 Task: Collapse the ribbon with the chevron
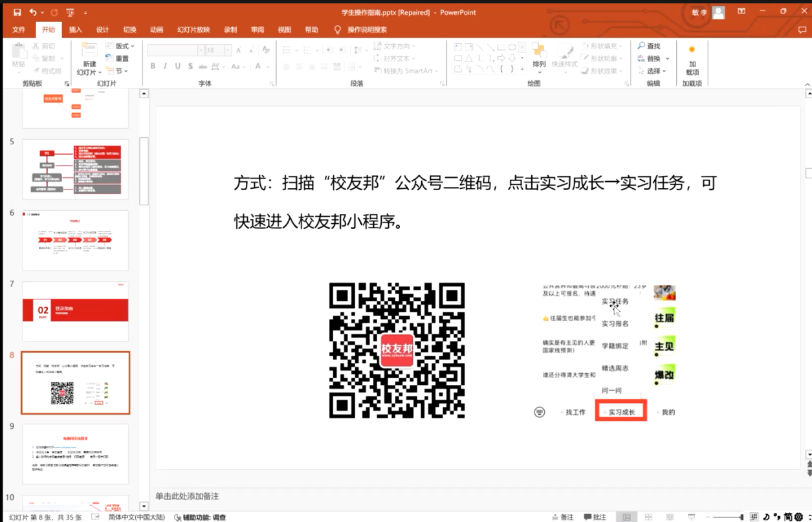pos(806,83)
